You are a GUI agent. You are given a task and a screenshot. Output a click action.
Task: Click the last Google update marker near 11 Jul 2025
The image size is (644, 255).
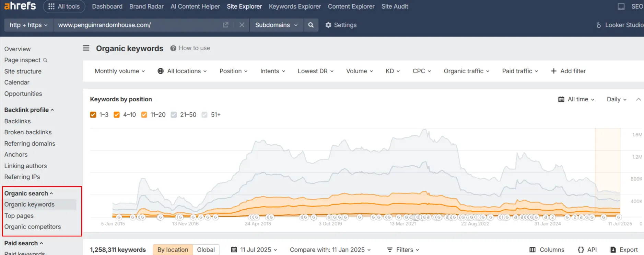[619, 217]
